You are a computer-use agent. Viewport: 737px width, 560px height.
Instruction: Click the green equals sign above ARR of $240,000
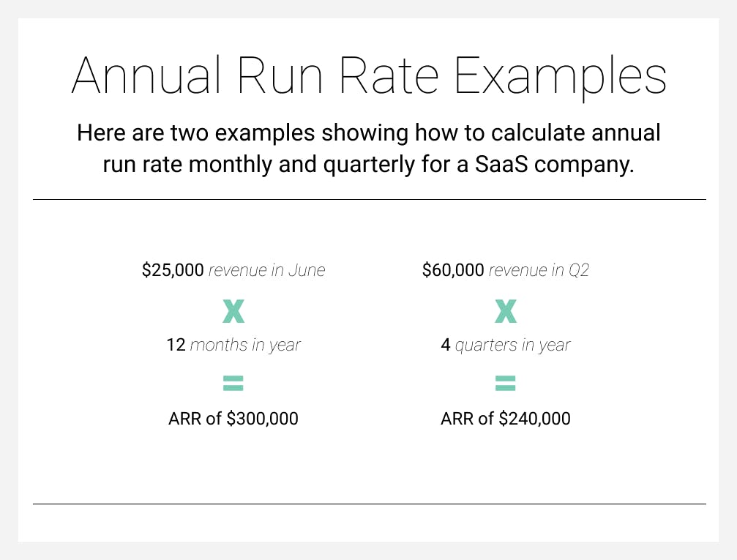tap(506, 383)
